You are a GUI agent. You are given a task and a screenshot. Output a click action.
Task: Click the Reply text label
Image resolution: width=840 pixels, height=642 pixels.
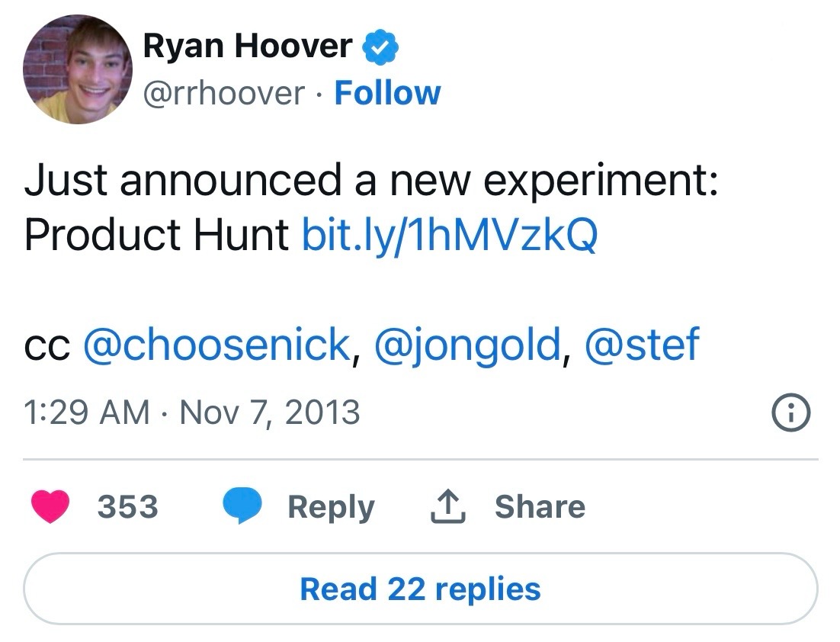331,507
